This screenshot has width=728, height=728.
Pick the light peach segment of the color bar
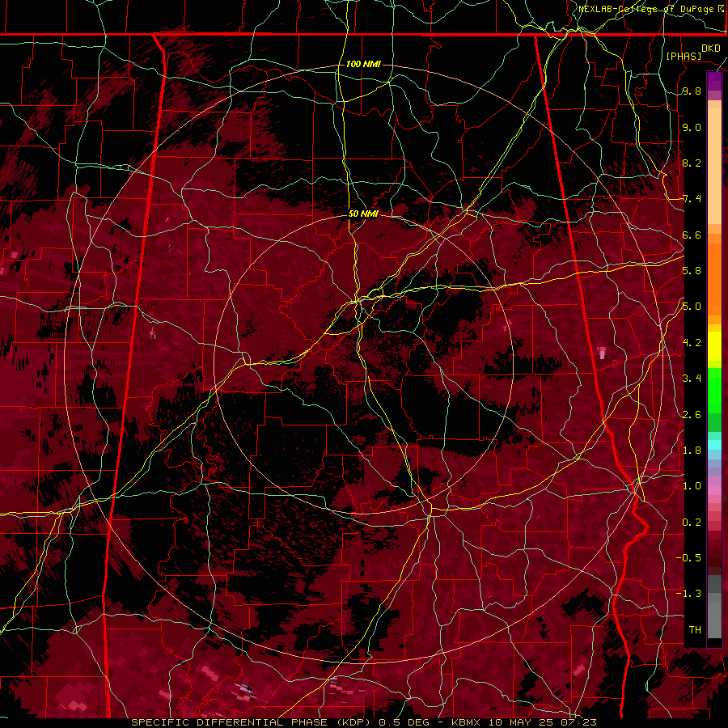tap(714, 166)
